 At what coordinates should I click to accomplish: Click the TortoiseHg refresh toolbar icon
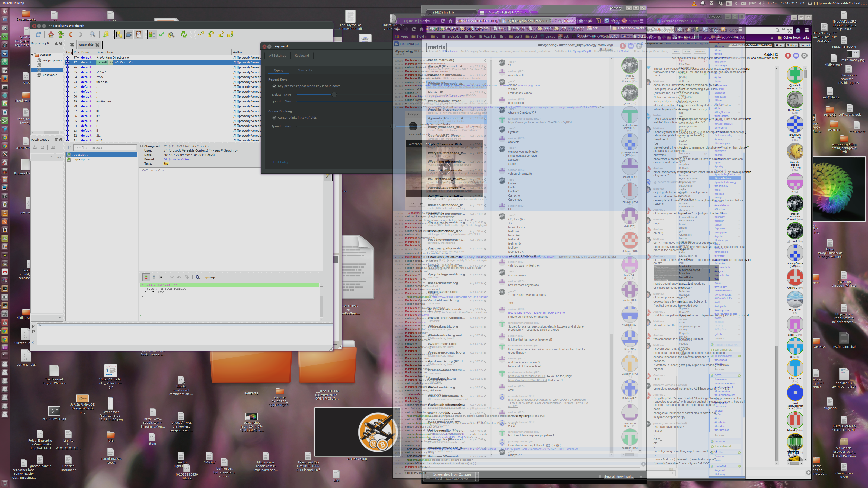(x=38, y=35)
